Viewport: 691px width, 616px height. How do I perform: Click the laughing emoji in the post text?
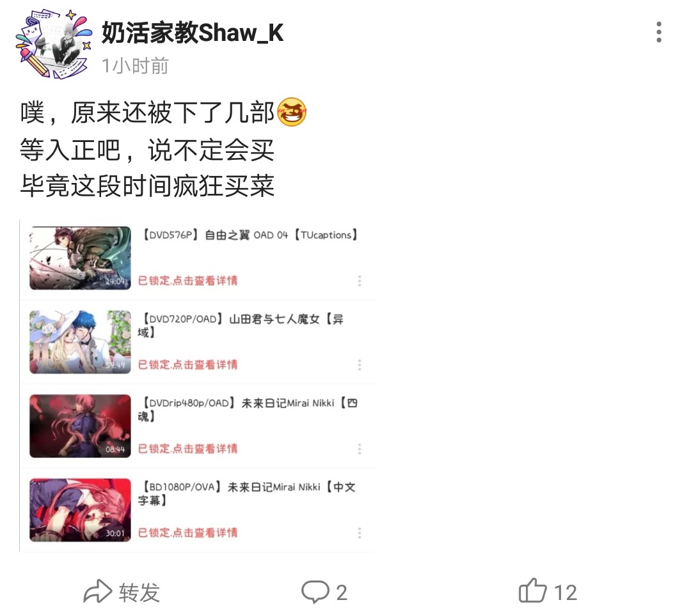[291, 112]
